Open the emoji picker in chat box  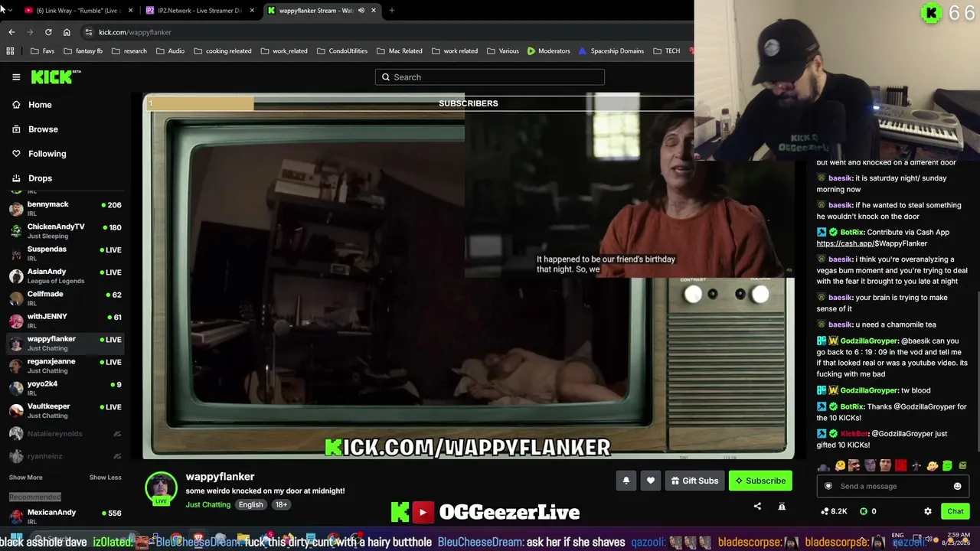pos(957,486)
